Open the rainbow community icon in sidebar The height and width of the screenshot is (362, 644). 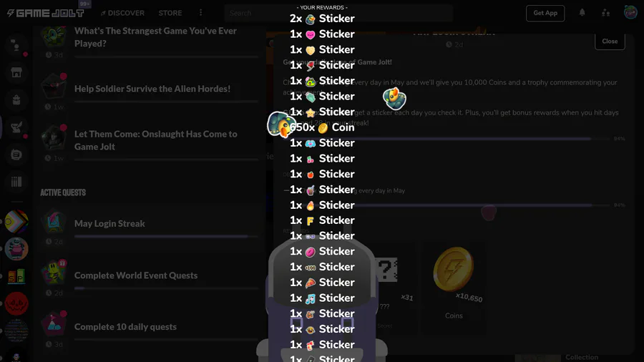[x=16, y=222]
